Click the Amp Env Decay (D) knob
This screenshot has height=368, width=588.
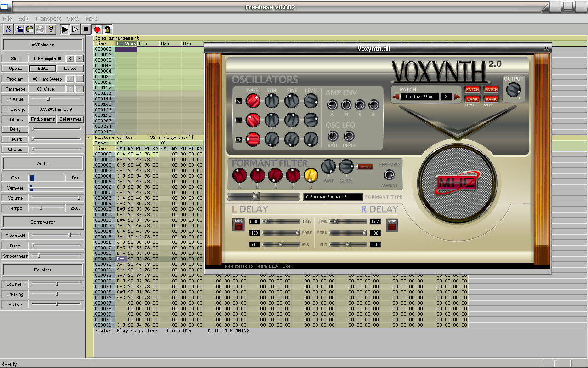click(x=346, y=105)
